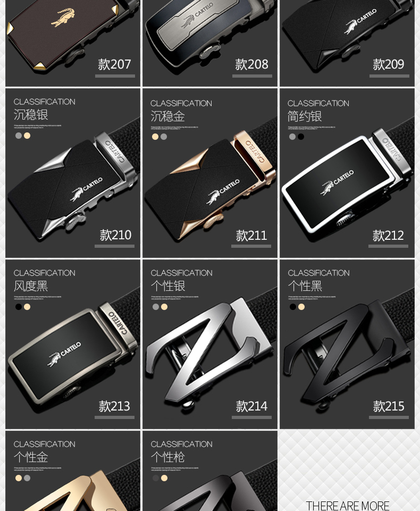Click the THERE ARE MORE text

click(348, 506)
